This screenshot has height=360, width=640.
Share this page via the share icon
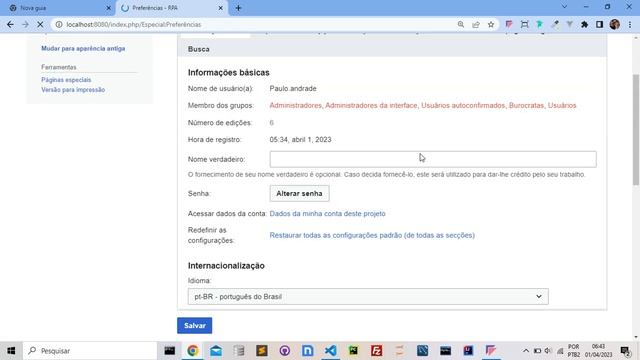(x=476, y=24)
